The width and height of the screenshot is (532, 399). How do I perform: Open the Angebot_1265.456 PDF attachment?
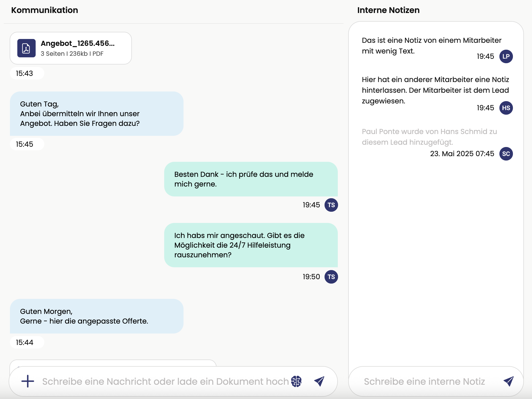[x=77, y=44]
